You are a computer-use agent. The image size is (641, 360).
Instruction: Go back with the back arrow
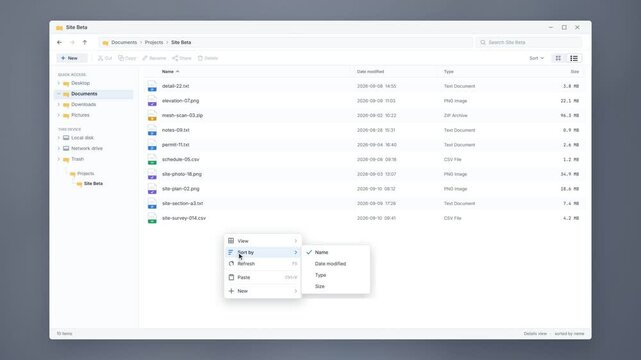click(60, 42)
